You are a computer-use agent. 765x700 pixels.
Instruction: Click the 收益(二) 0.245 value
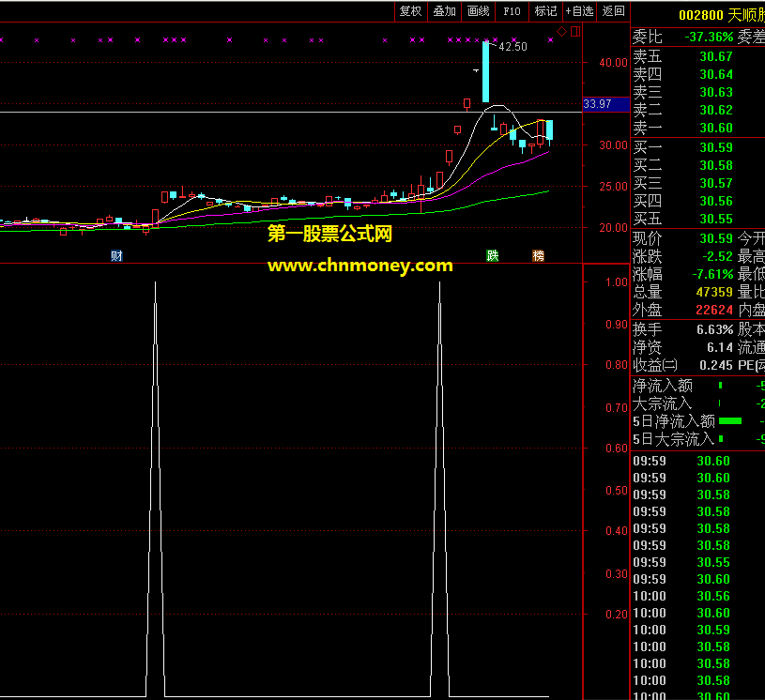716,365
